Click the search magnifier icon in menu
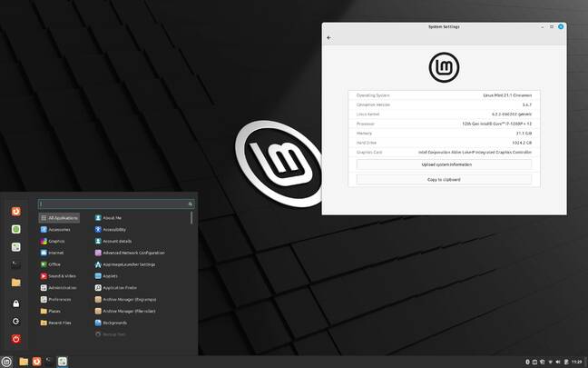Viewport: 588px width, 368px height. point(191,204)
